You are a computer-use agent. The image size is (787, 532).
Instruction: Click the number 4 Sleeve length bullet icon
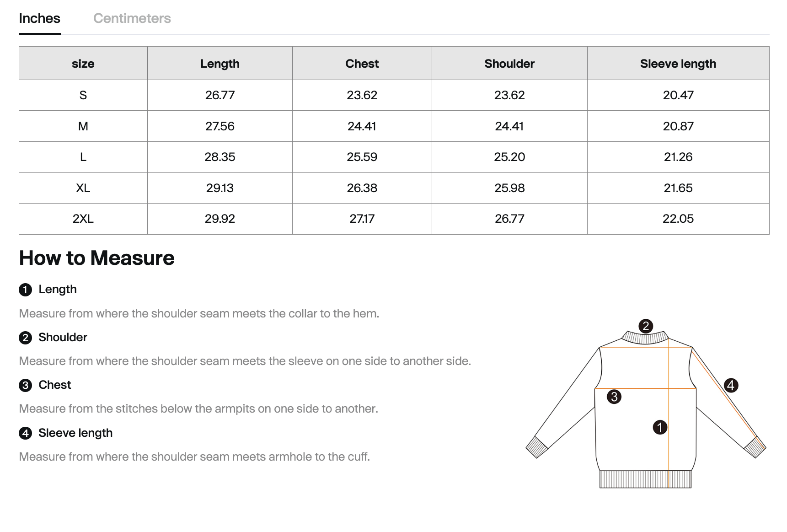26,433
